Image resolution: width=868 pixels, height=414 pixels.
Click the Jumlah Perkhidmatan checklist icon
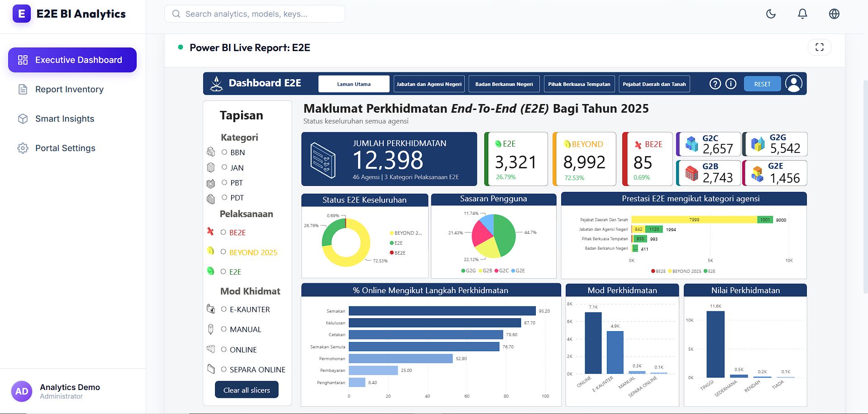(x=323, y=160)
